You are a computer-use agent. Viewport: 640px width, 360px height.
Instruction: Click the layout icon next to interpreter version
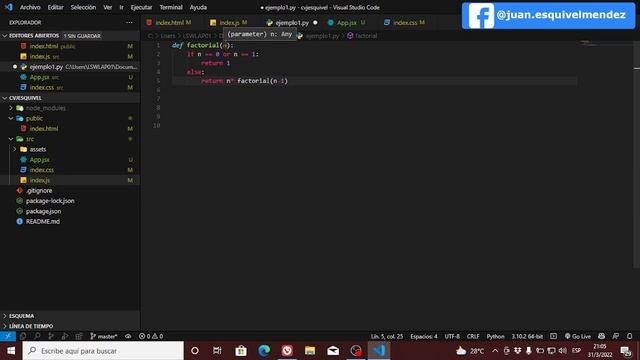pos(553,336)
